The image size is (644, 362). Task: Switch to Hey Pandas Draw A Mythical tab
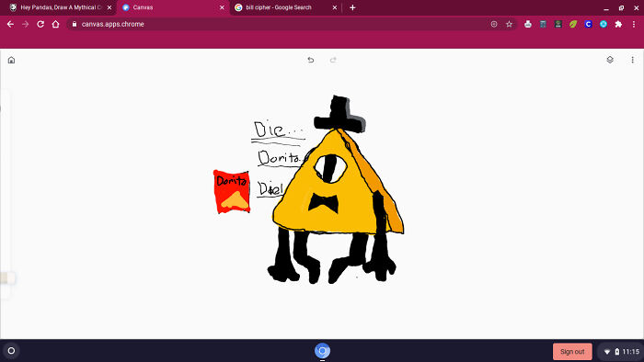pos(61,7)
